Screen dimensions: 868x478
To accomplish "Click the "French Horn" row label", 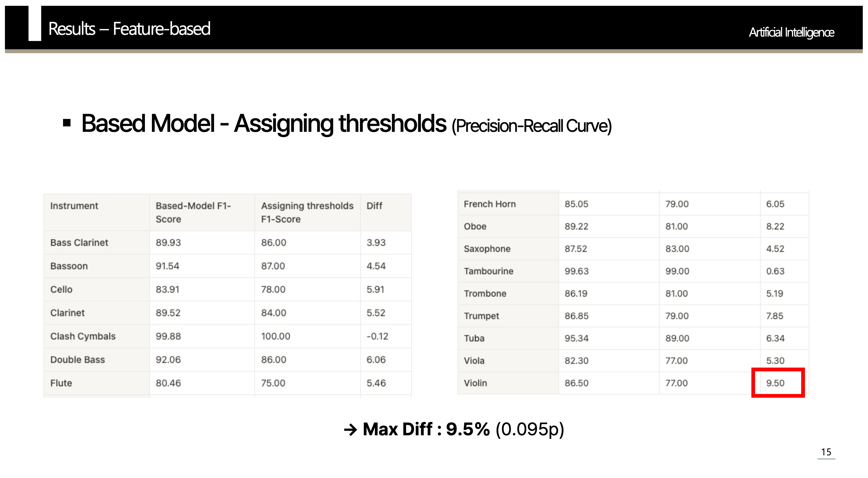I will point(489,204).
